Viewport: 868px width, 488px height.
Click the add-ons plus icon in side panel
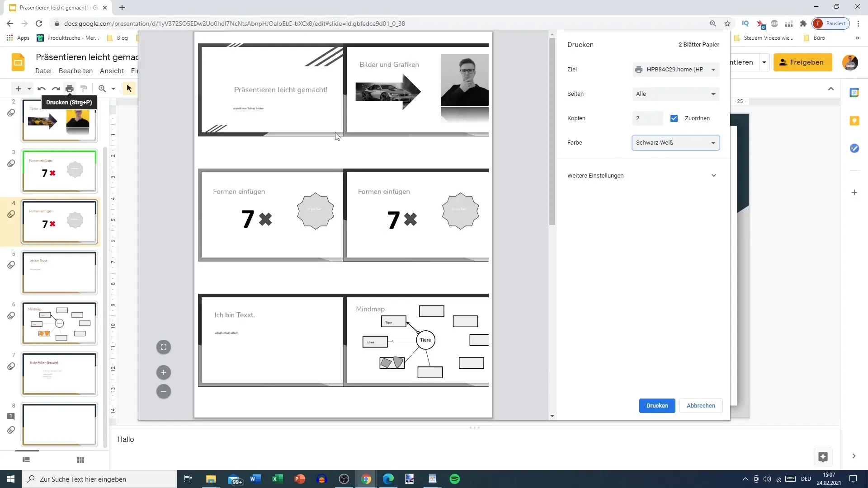tap(854, 192)
